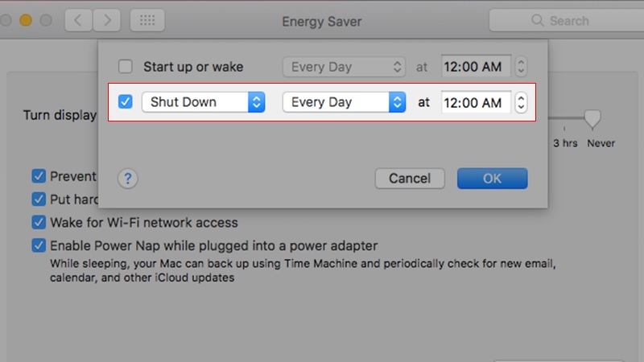This screenshot has height=362, width=644.
Task: Toggle Wake for Wi-Fi network access
Action: tap(39, 222)
